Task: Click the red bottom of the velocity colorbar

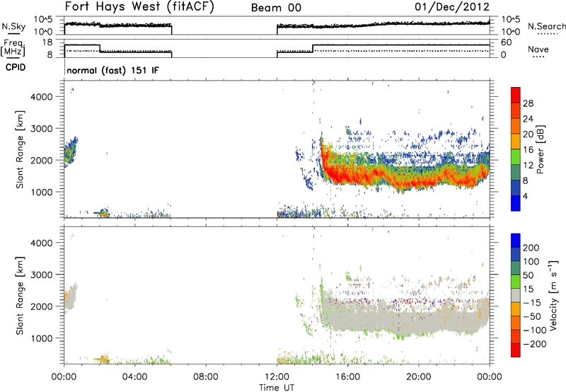Action: [x=516, y=350]
